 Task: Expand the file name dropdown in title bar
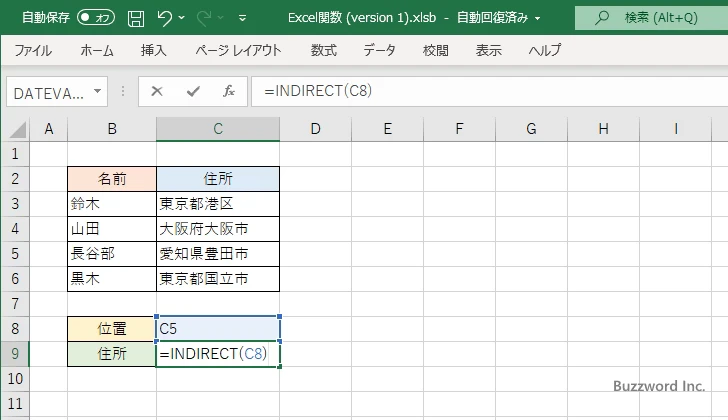[538, 19]
